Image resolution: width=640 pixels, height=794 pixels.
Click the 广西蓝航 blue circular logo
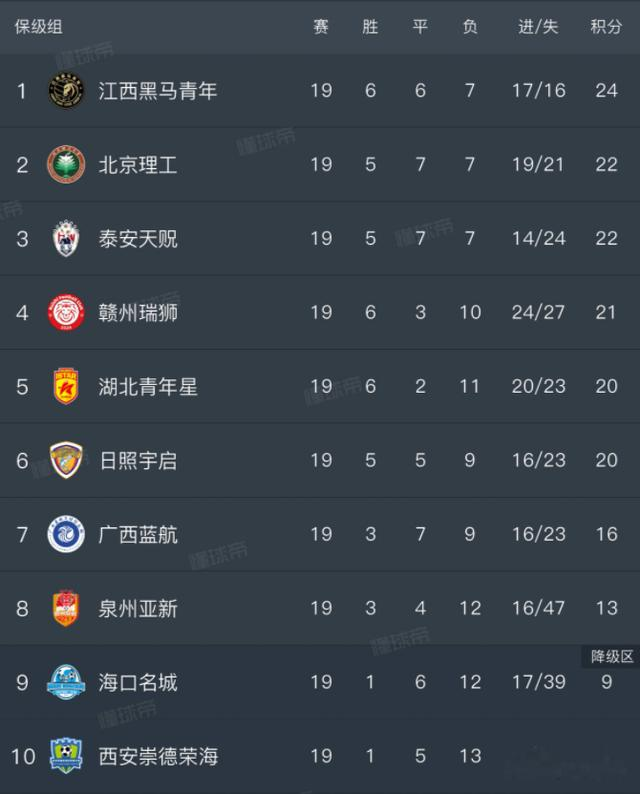67,534
